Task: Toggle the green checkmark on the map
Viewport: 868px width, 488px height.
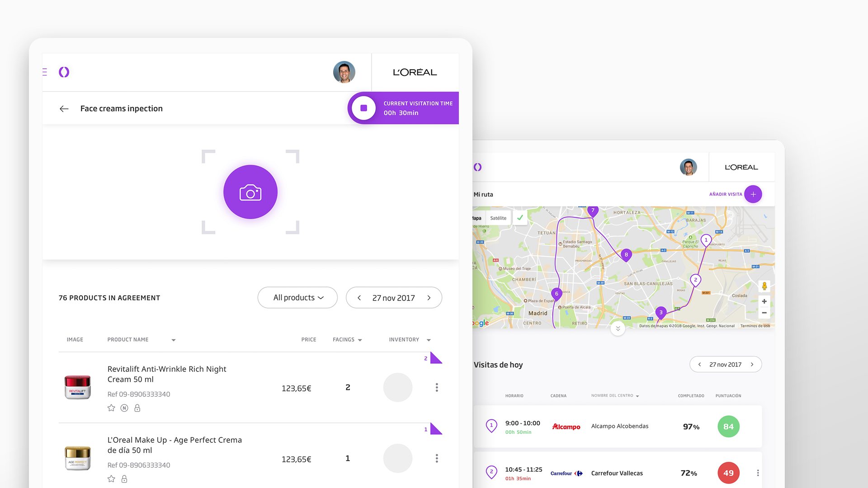Action: coord(520,218)
